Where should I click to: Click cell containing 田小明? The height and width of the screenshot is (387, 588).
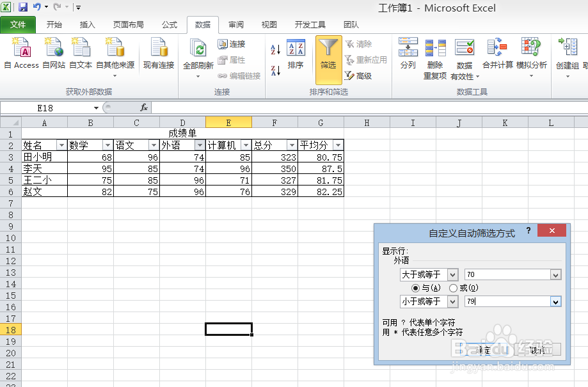44,157
